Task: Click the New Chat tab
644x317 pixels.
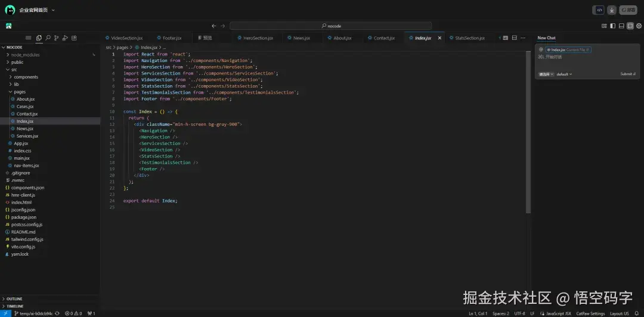Action: 546,38
